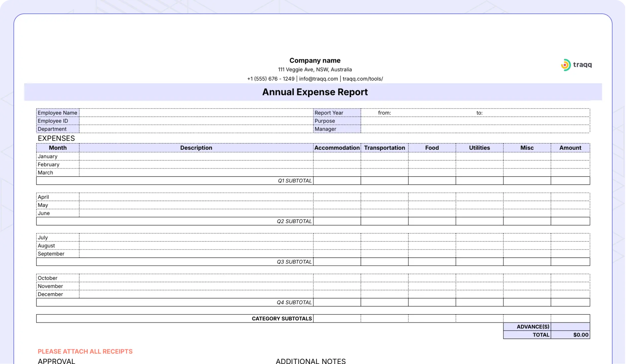Open the traqq.com/tools/ link
626x364 pixels.
[x=362, y=79]
